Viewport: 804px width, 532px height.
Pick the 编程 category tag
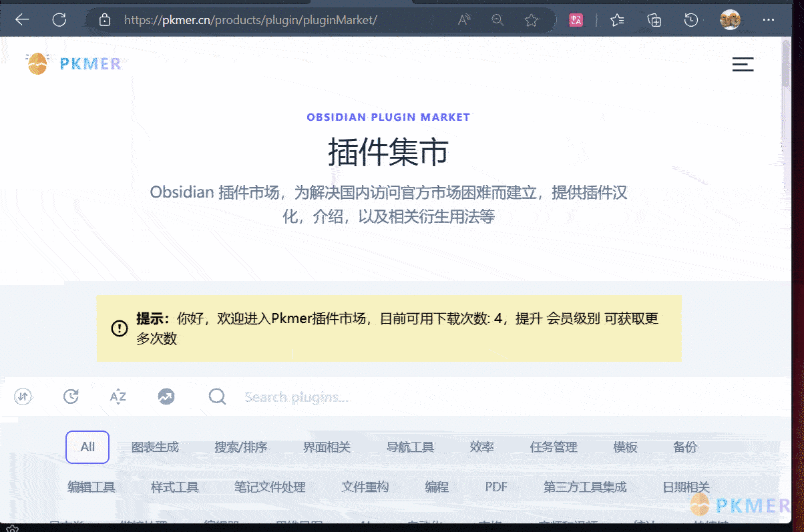437,487
